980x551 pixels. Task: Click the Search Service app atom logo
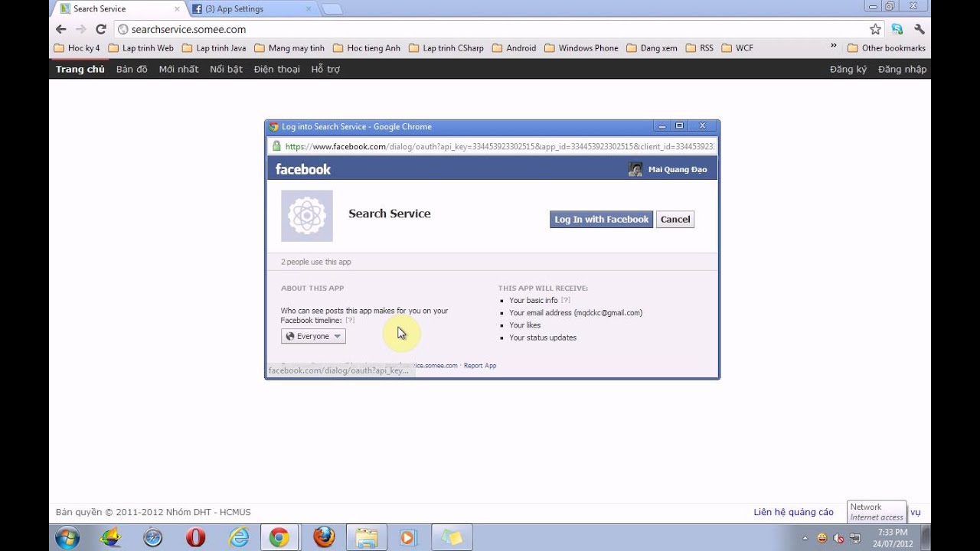(307, 216)
